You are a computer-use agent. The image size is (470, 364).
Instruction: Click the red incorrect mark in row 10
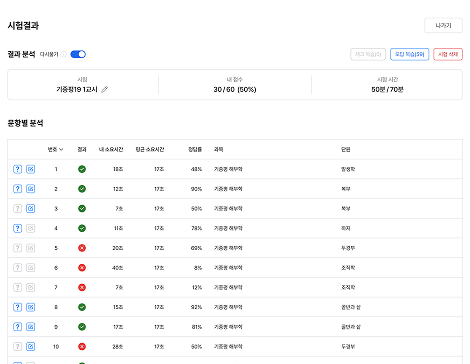click(x=82, y=346)
